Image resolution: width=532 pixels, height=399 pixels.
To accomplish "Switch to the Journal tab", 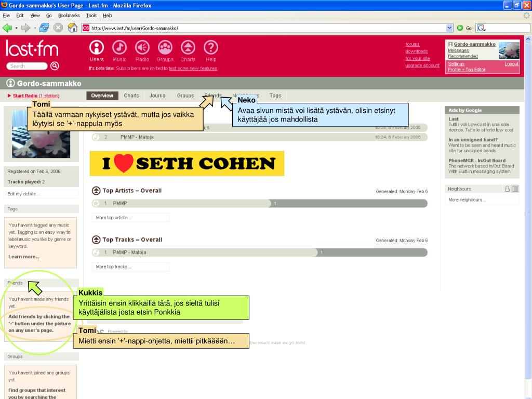I will [x=158, y=96].
